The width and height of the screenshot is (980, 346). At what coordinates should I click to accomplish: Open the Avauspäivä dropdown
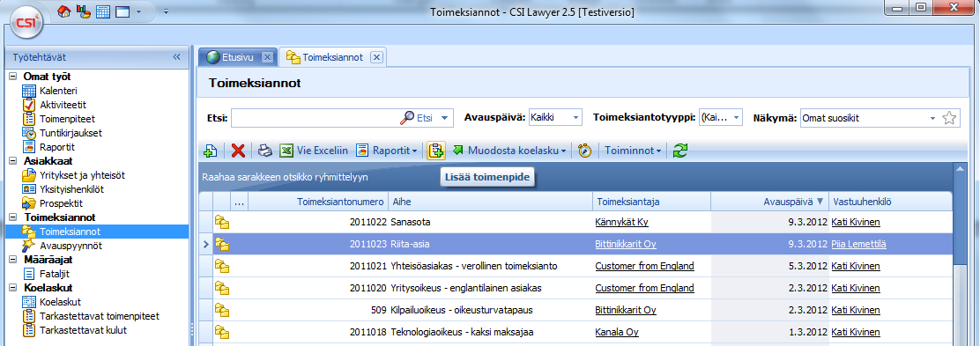pyautogui.click(x=576, y=117)
